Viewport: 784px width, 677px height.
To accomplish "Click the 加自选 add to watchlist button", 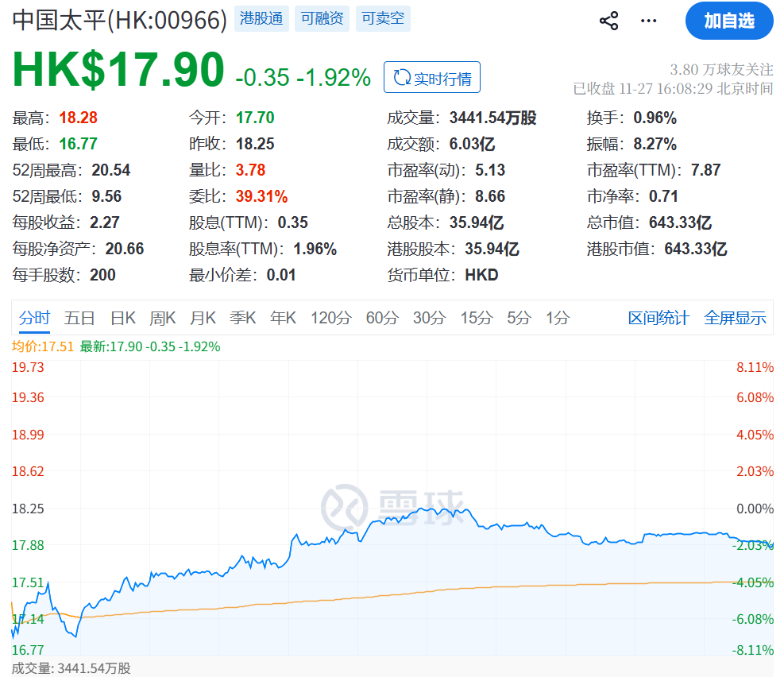I will [x=728, y=21].
